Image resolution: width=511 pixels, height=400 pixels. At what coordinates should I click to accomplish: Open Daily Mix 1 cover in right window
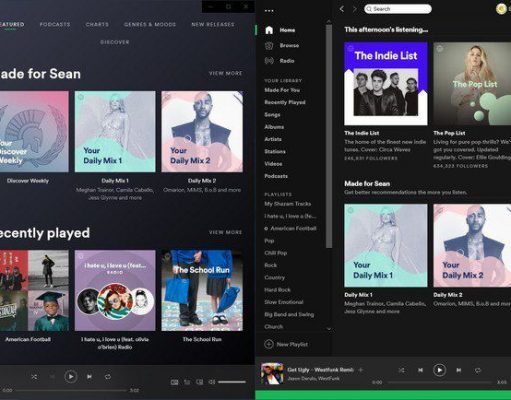pyautogui.click(x=386, y=246)
